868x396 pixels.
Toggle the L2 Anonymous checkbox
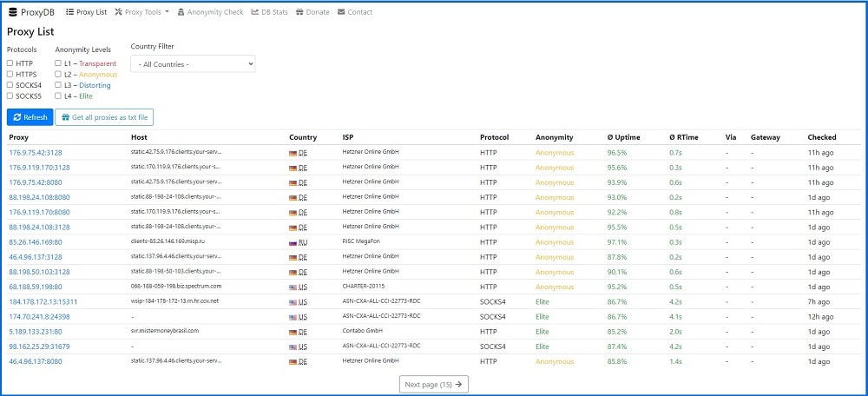point(58,74)
